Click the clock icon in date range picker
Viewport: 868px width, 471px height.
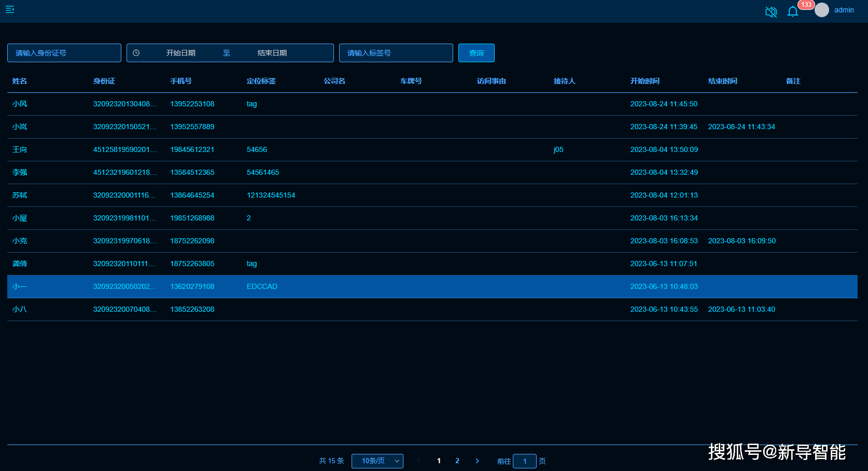pyautogui.click(x=136, y=53)
